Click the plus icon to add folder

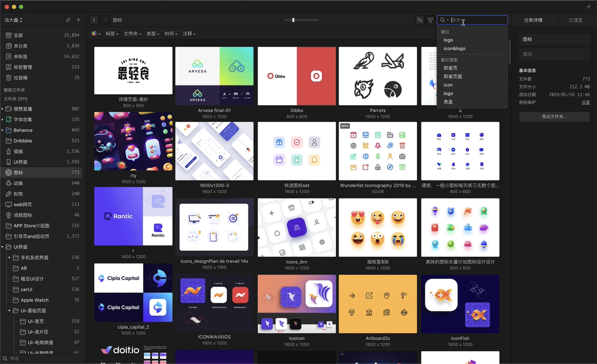78,20
